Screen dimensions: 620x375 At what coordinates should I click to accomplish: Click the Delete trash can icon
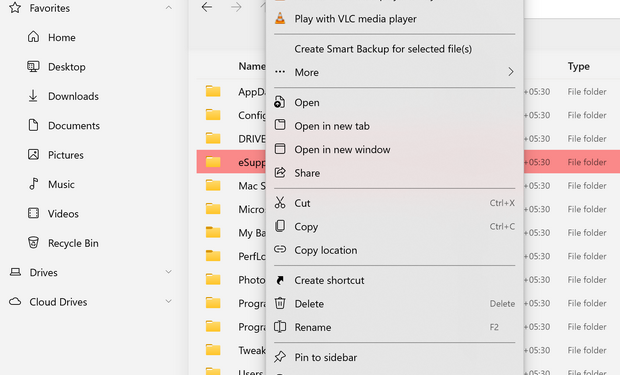(x=280, y=303)
